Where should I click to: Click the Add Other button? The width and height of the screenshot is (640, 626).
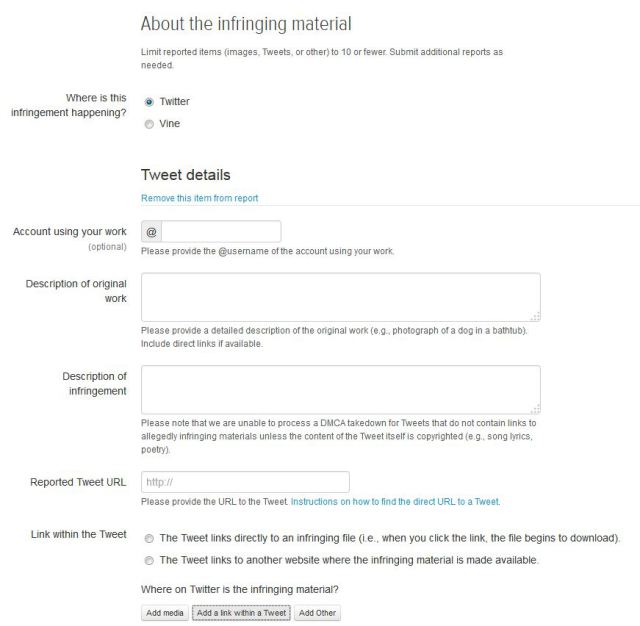317,613
